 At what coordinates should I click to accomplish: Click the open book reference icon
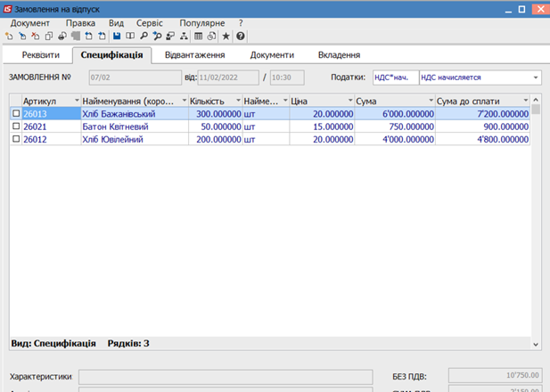coord(130,37)
